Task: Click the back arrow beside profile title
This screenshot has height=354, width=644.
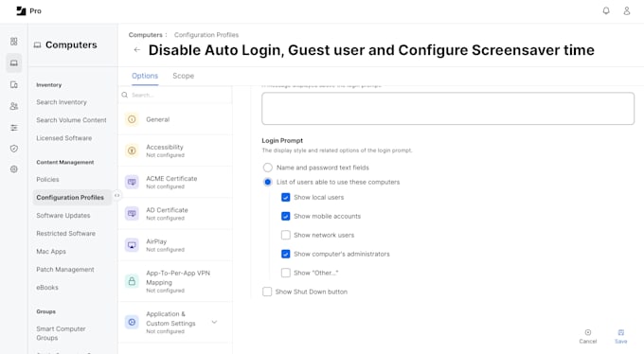Action: [136, 50]
